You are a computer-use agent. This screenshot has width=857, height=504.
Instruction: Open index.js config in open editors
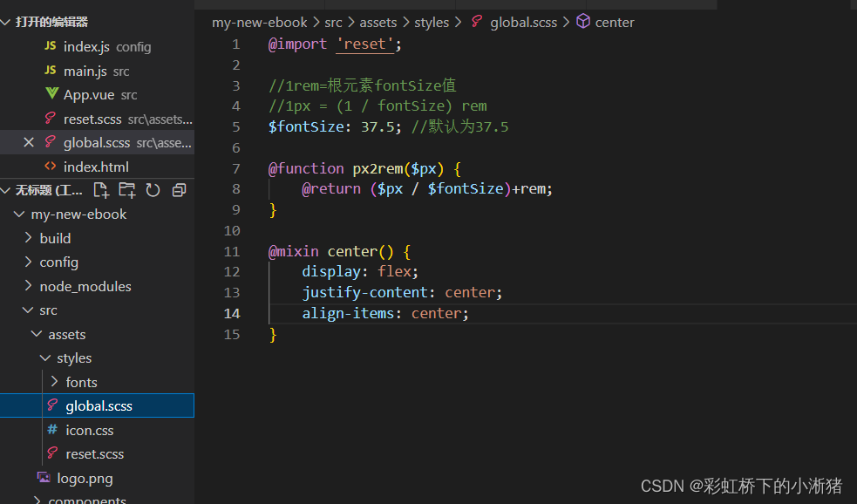(x=98, y=47)
